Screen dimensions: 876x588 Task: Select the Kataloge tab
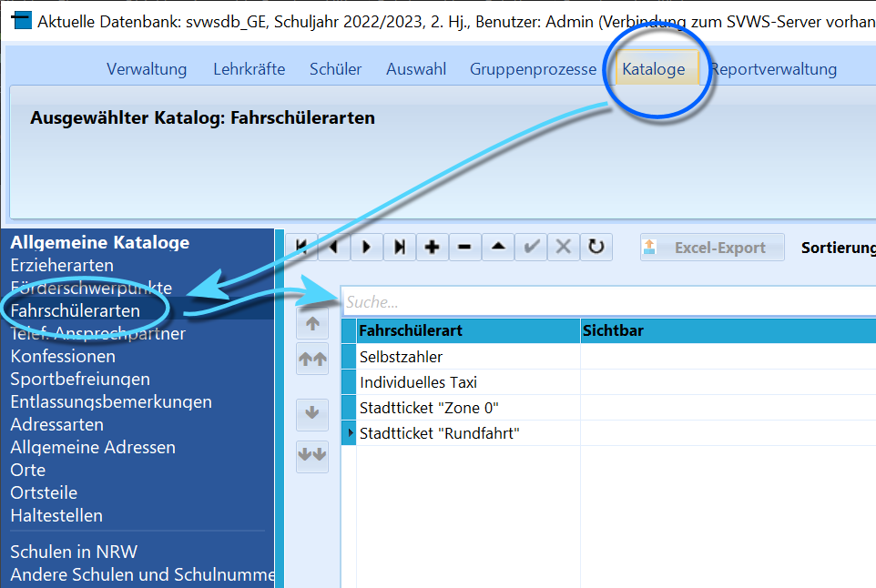click(657, 67)
